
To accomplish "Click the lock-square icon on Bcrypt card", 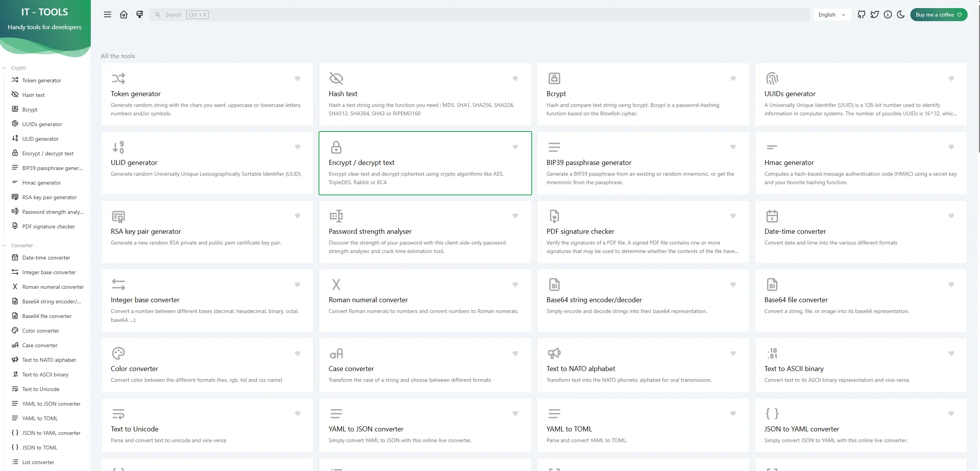I will 554,78.
